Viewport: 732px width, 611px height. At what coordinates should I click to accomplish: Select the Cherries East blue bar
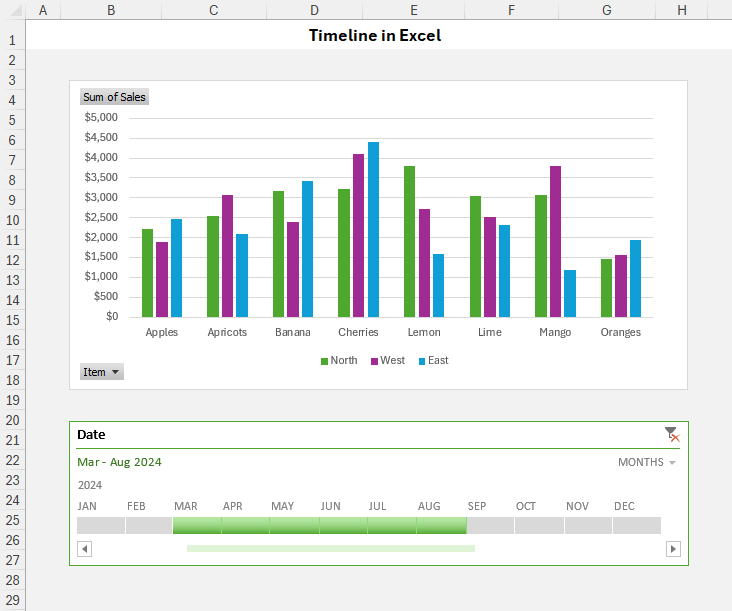click(373, 230)
